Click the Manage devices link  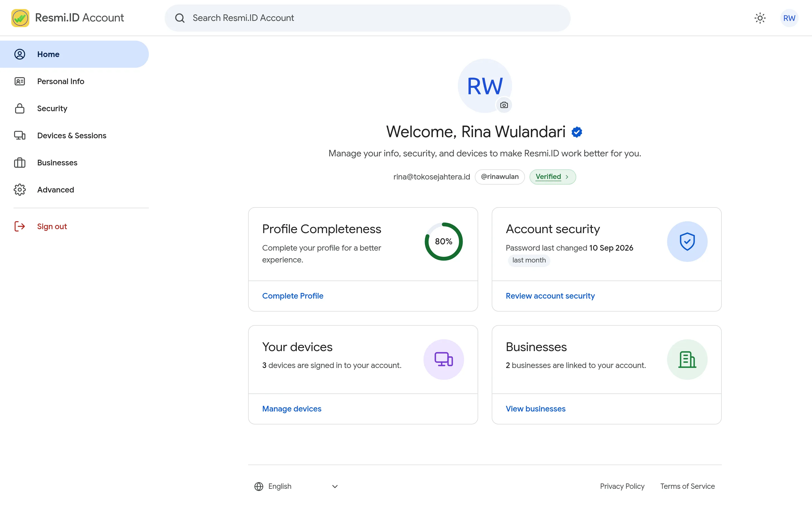tap(292, 409)
